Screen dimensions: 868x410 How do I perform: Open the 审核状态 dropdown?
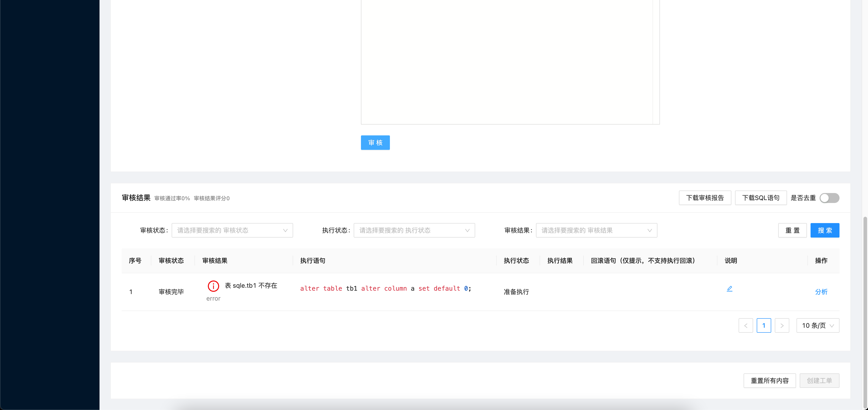click(232, 230)
